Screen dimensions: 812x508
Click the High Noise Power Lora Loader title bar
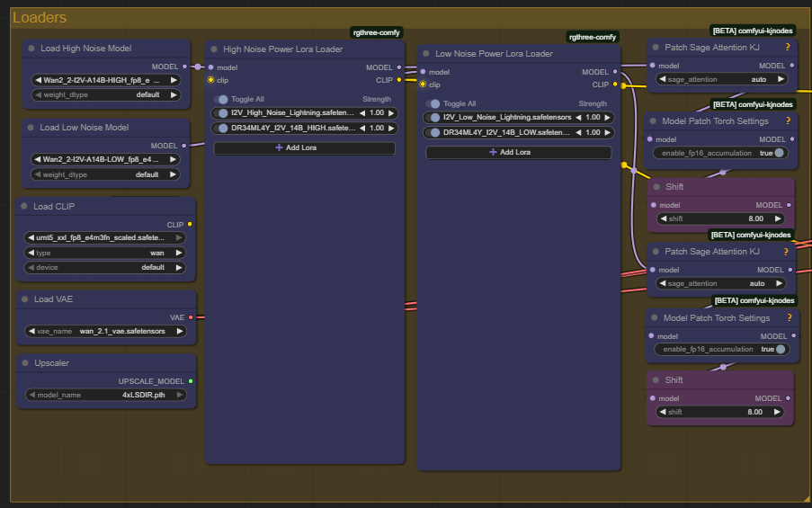(282, 49)
